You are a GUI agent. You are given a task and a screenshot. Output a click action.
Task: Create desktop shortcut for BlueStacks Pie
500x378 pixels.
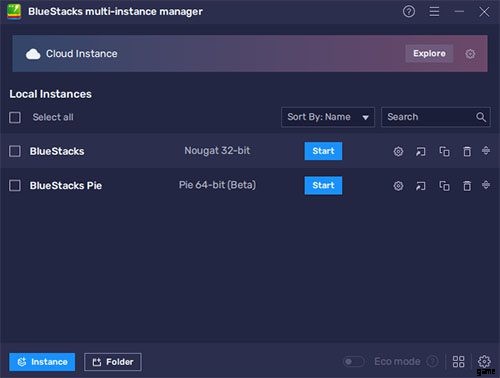421,186
